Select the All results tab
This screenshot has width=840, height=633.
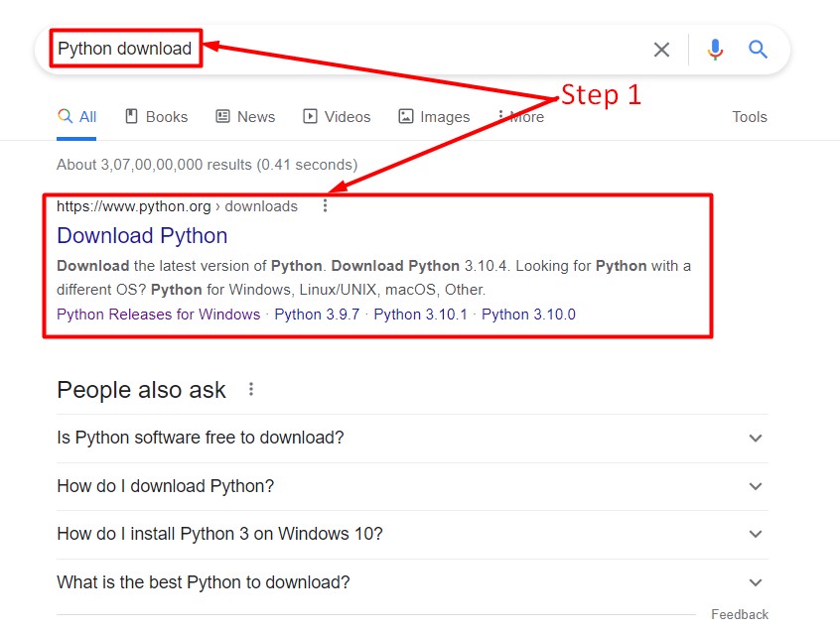pyautogui.click(x=76, y=117)
